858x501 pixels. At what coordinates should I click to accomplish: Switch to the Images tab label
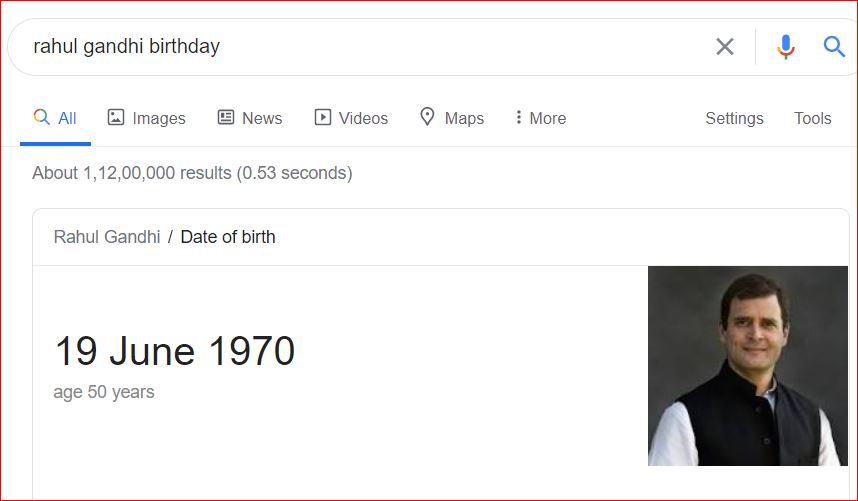[x=159, y=118]
